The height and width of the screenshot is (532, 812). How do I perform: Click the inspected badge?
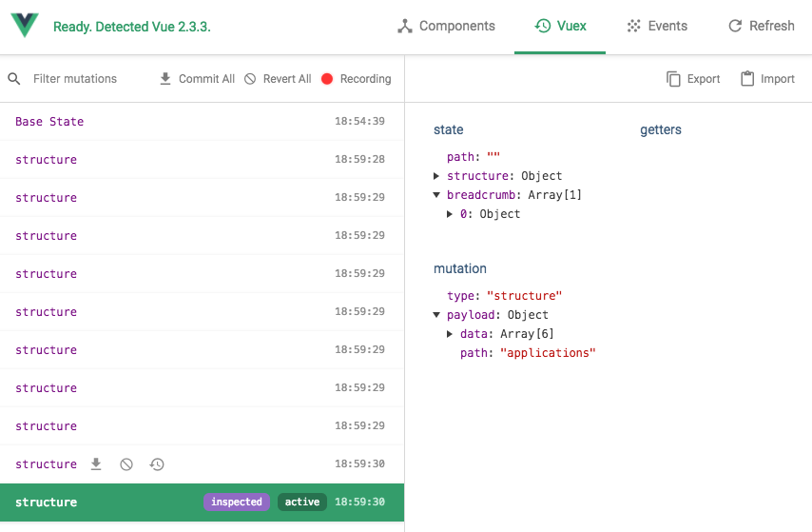coord(237,502)
